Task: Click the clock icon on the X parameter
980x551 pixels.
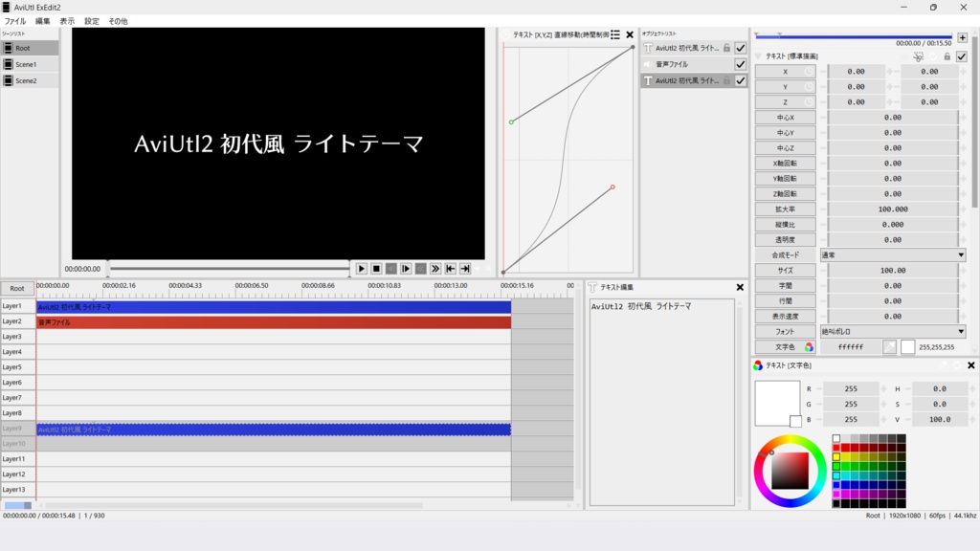Action: coord(809,72)
